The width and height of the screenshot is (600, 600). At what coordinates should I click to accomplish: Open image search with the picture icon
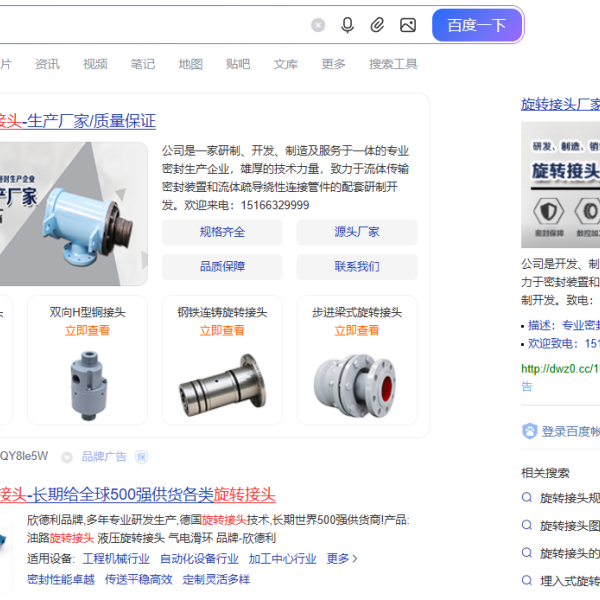pos(408,25)
